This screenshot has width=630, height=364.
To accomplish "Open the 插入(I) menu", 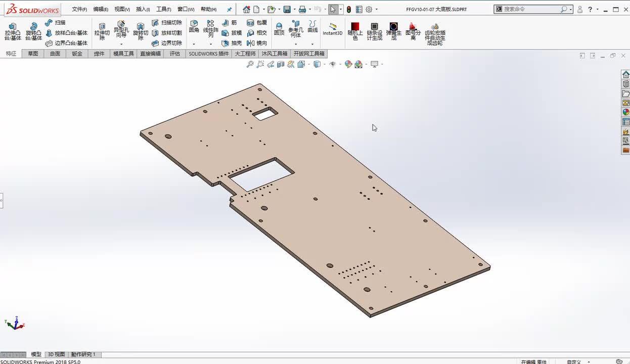I will pos(143,9).
